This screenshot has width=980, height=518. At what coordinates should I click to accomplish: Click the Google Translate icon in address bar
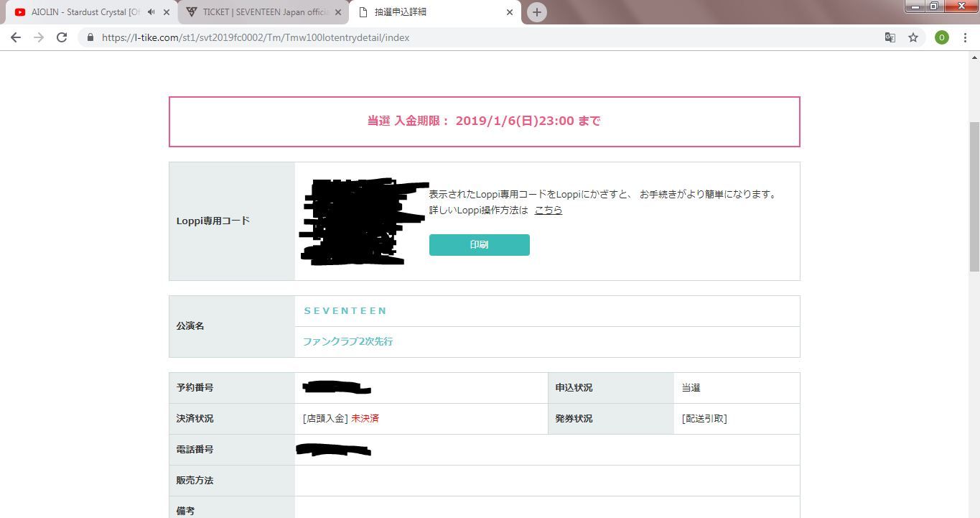click(x=890, y=37)
